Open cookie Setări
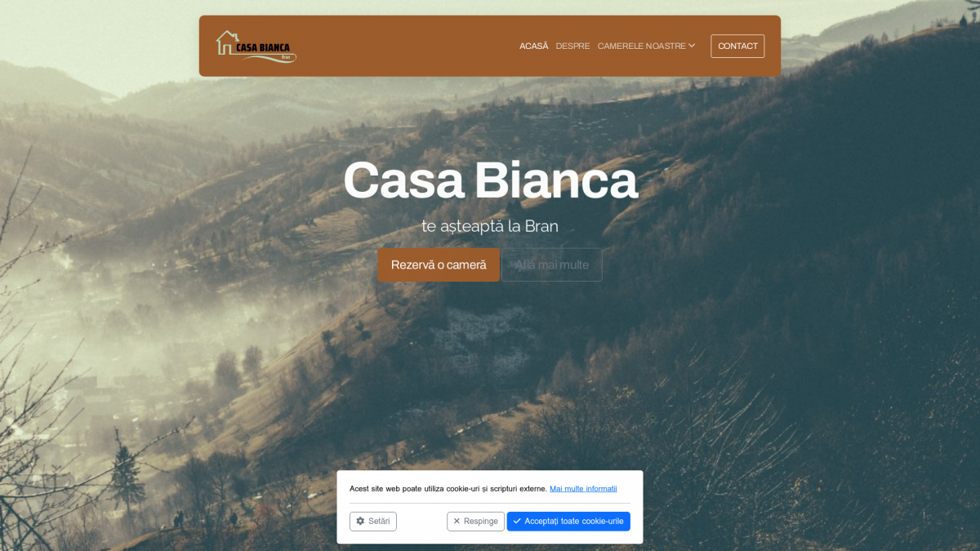980x551 pixels. [373, 521]
